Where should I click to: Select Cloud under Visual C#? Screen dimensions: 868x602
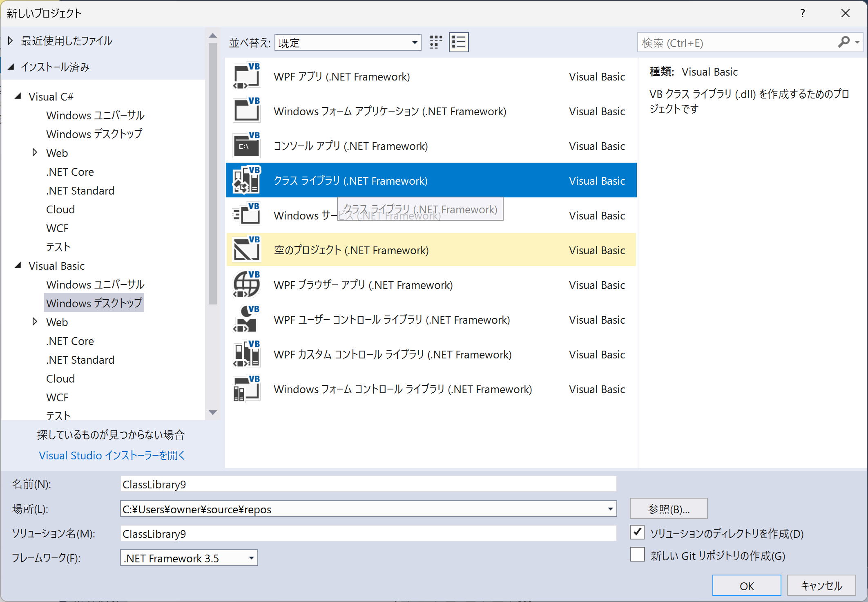point(60,209)
